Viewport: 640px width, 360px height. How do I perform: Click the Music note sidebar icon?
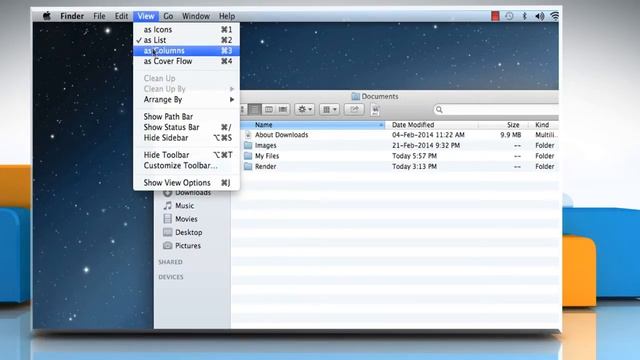167,206
